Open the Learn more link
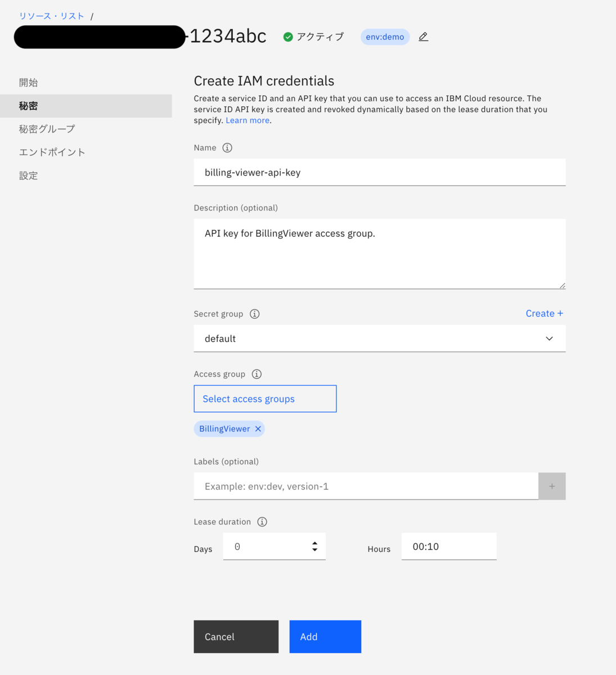This screenshot has width=616, height=675. point(247,120)
